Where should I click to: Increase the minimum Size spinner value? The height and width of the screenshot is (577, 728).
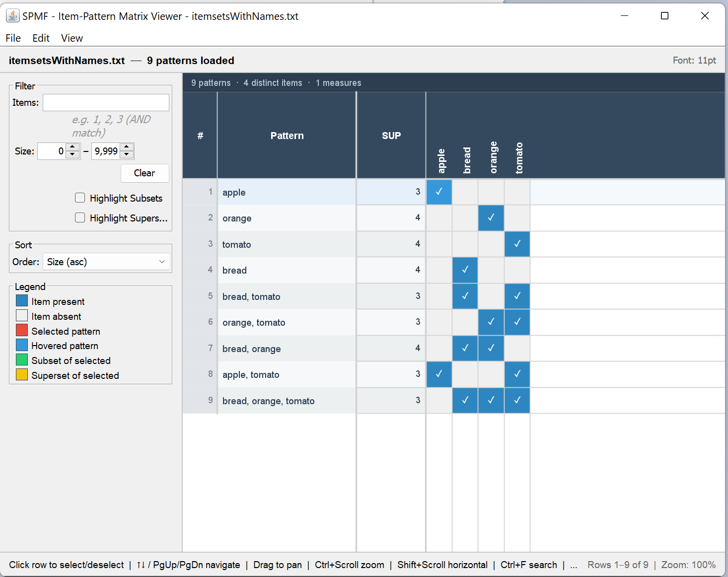pos(73,147)
